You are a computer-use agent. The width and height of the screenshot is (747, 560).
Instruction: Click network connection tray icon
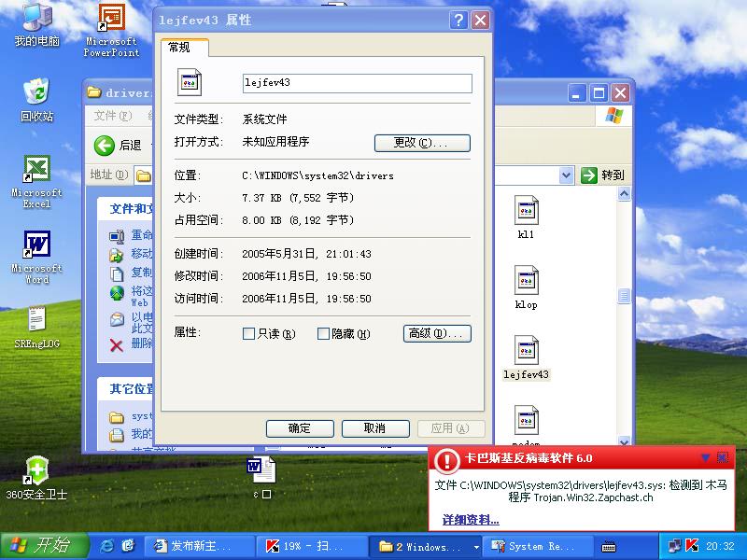(x=674, y=546)
